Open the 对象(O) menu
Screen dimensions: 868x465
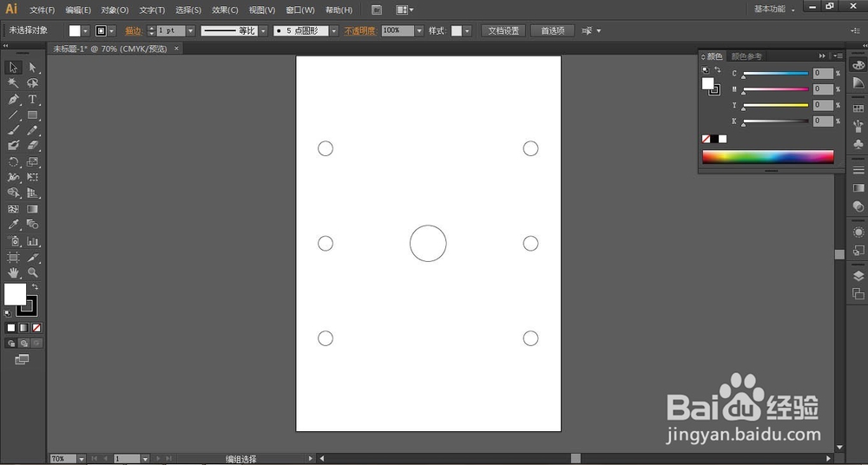(x=115, y=10)
